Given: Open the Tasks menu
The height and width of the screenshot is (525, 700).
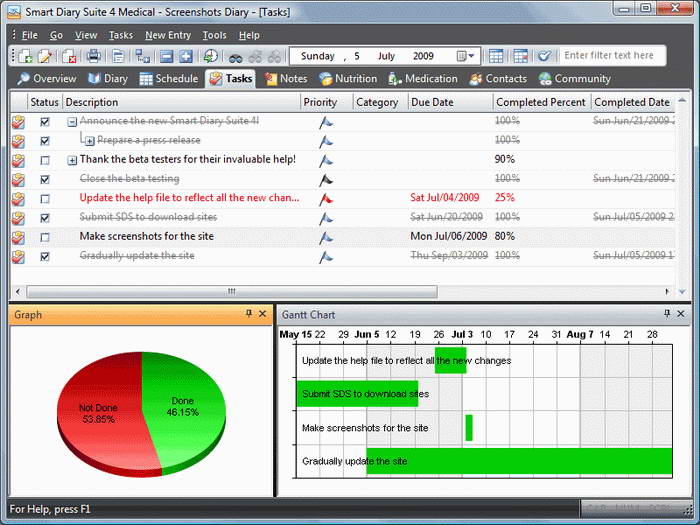Looking at the screenshot, I should point(121,35).
